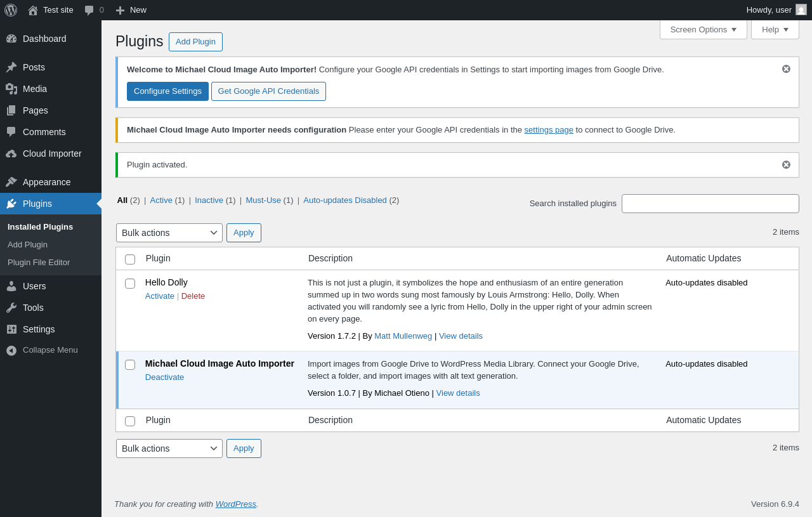The width and height of the screenshot is (812, 517).
Task: Deactivate the Michael Cloud Image Auto Importer
Action: click(x=164, y=377)
